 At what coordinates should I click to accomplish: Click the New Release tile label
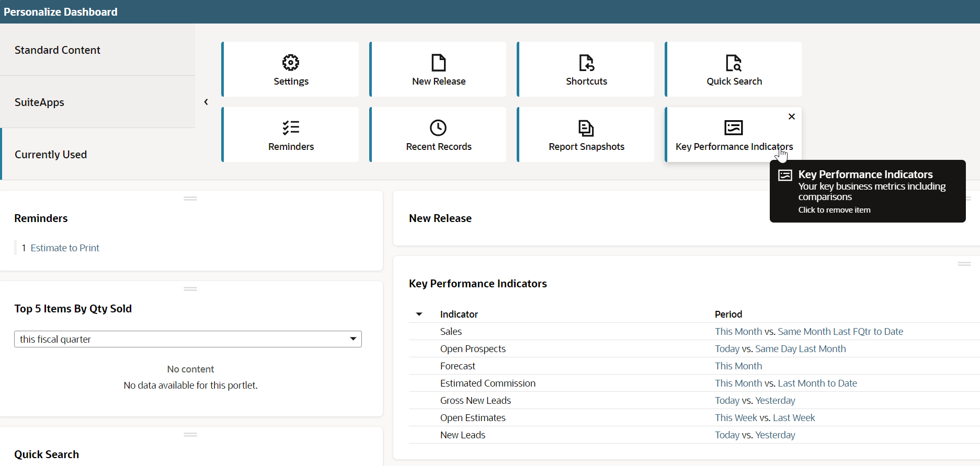coord(439,81)
